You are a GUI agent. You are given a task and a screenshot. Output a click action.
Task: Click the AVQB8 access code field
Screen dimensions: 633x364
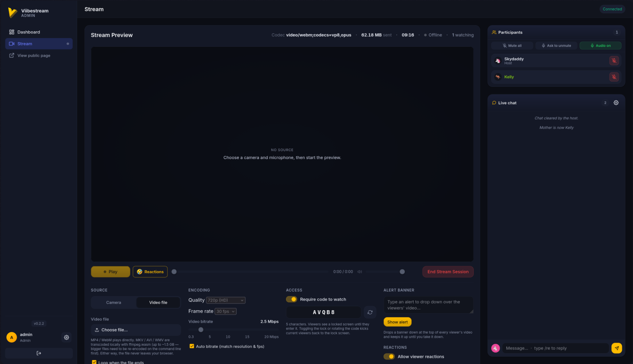324,313
